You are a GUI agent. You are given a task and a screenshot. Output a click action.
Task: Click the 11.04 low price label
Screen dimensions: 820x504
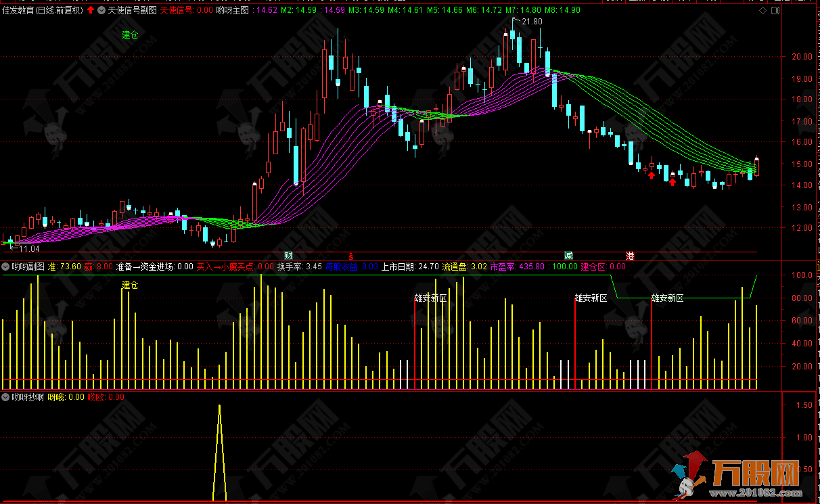point(28,248)
